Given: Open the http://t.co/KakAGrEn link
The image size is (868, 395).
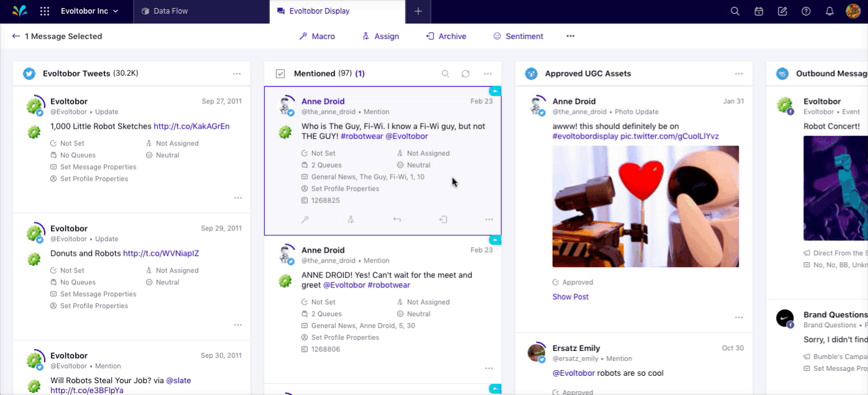Looking at the screenshot, I should 192,126.
